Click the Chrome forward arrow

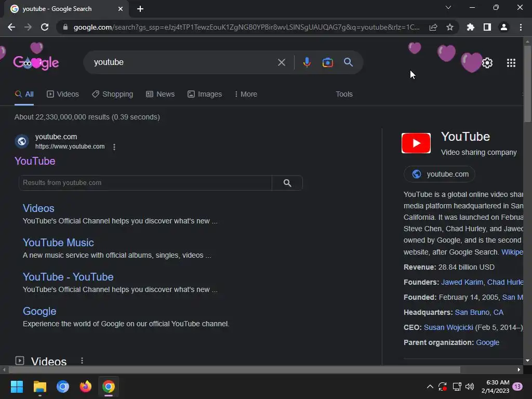[x=28, y=27]
